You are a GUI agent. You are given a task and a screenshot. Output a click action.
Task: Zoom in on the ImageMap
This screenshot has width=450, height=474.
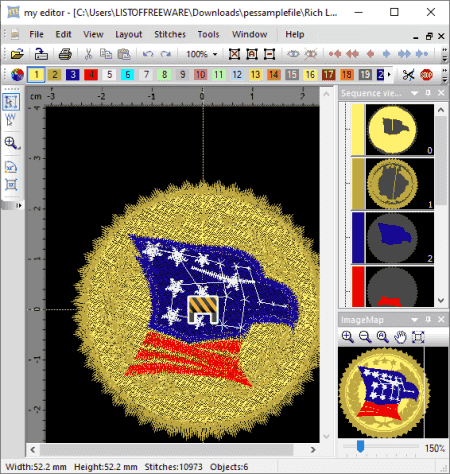348,337
